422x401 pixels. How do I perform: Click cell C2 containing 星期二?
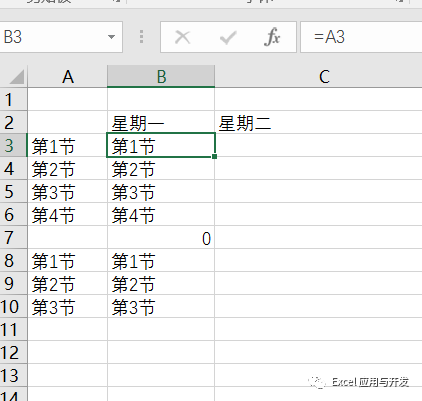(x=318, y=122)
